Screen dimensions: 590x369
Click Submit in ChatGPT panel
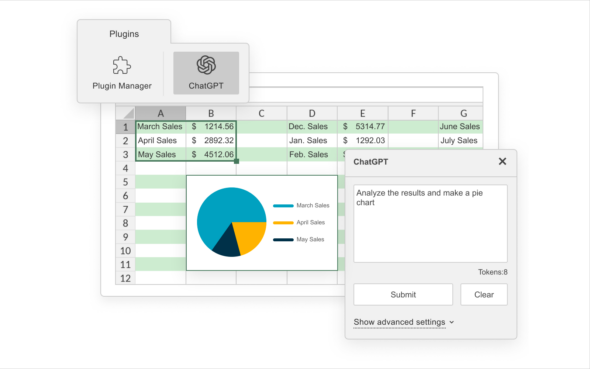tap(403, 295)
